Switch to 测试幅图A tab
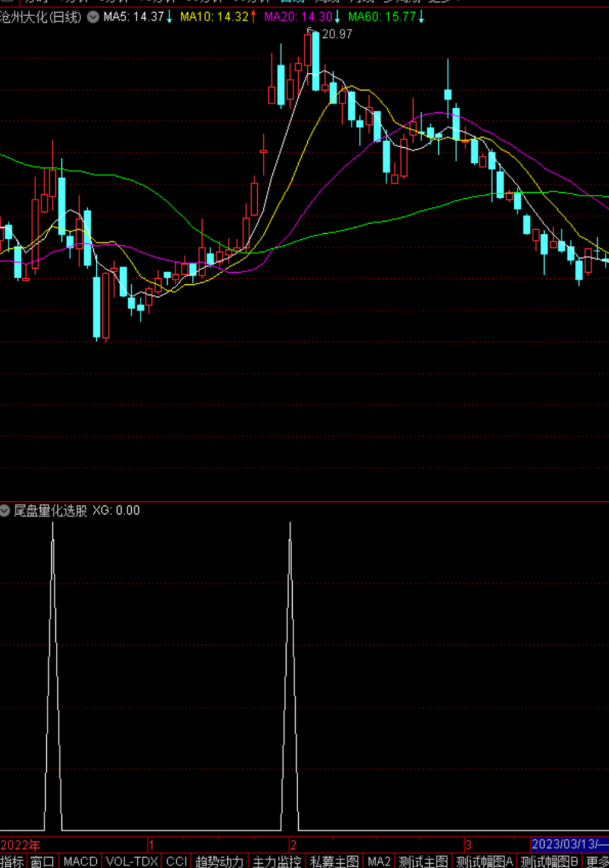The image size is (609, 868). pos(485,861)
